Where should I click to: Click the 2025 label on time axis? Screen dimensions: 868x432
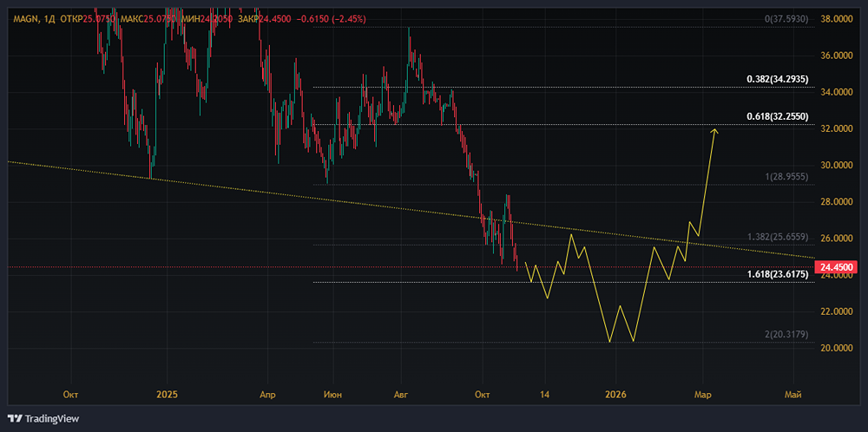point(167,395)
